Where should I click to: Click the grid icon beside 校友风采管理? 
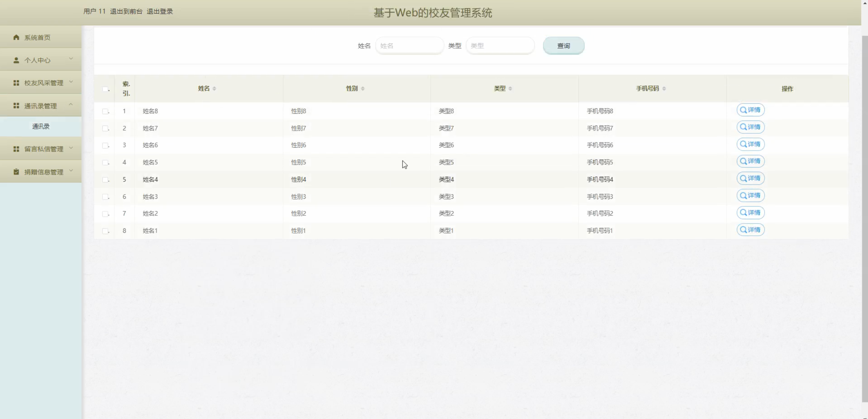(x=16, y=83)
